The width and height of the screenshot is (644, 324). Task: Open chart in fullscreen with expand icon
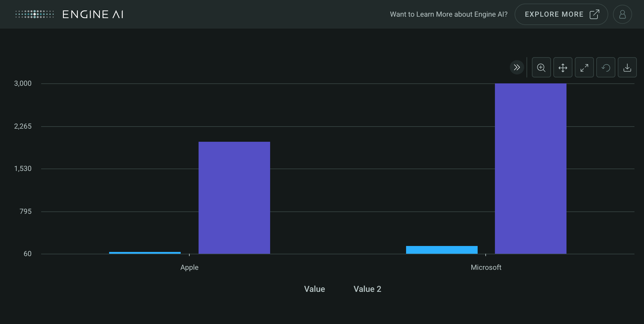coord(584,67)
